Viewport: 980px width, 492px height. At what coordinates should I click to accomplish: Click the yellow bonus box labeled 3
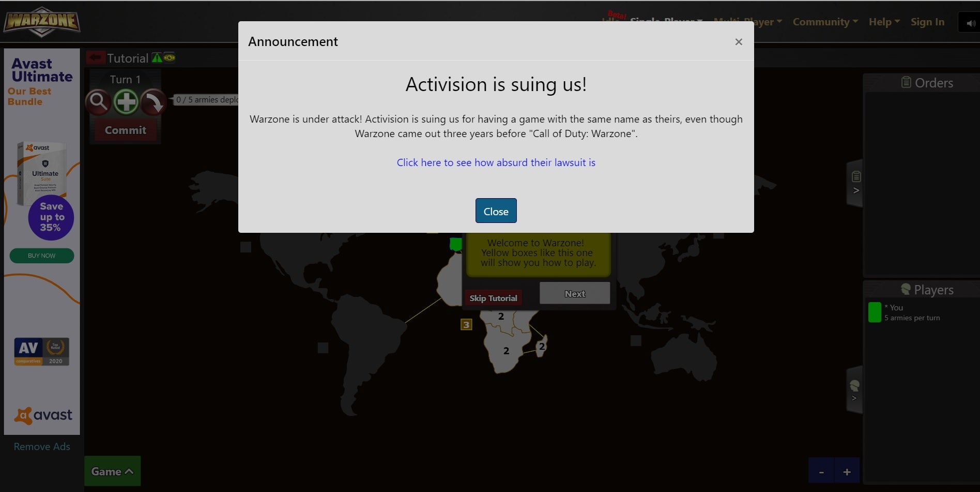point(466,324)
